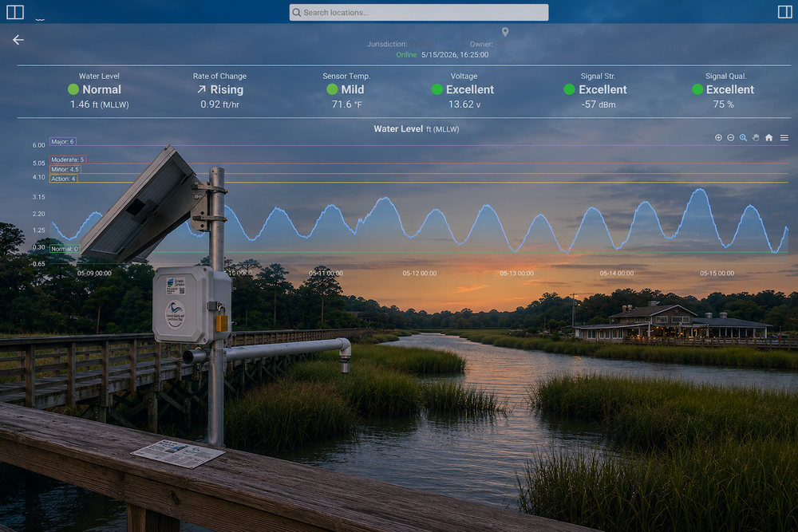This screenshot has width=798, height=532.
Task: Click the 'Normal' water level status text
Action: (102, 89)
